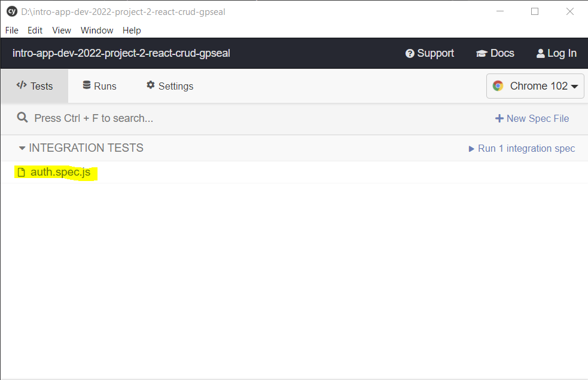
Task: Open the Chrome 102 browser dropdown
Action: click(x=535, y=85)
